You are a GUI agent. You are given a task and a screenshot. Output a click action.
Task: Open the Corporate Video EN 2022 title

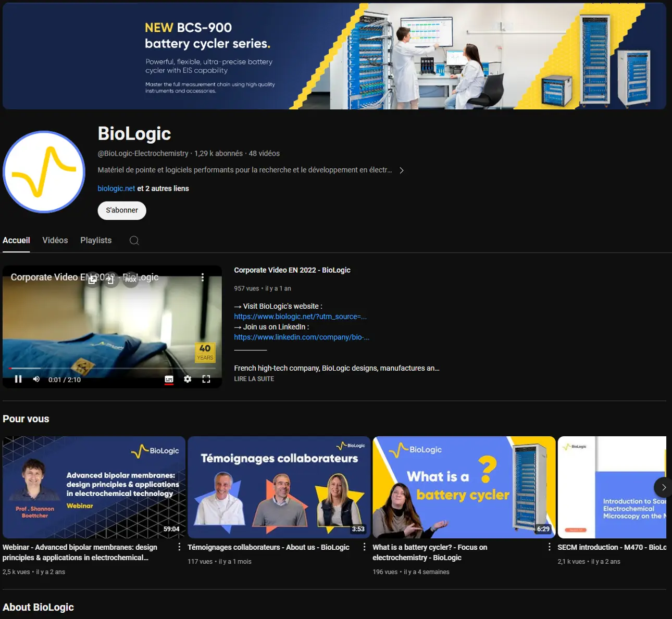click(292, 270)
